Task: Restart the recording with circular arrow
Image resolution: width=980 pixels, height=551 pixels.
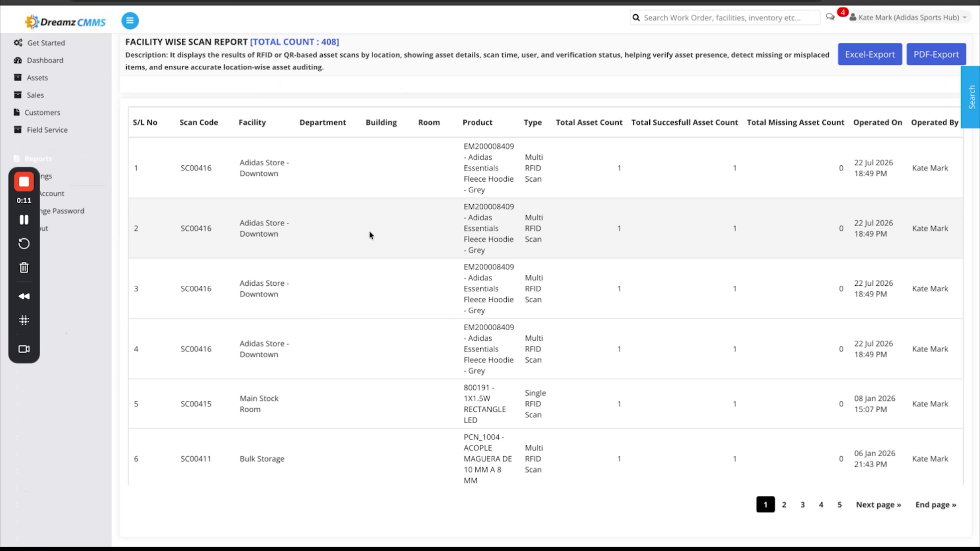Action: point(24,244)
